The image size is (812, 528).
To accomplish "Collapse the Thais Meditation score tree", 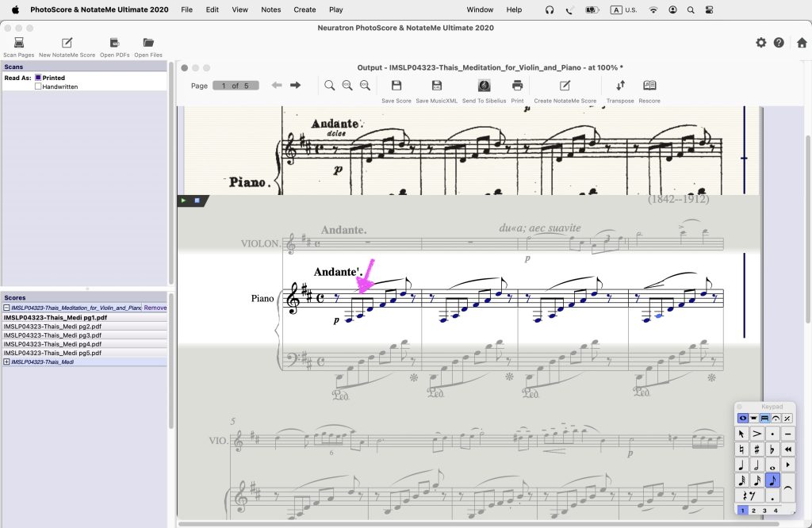I will tap(6, 308).
